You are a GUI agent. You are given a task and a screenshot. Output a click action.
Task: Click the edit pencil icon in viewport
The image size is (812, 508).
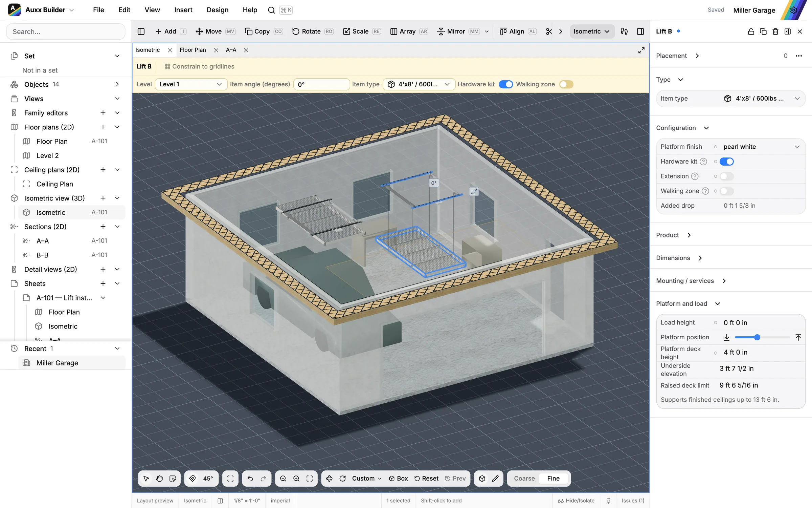coord(474,191)
